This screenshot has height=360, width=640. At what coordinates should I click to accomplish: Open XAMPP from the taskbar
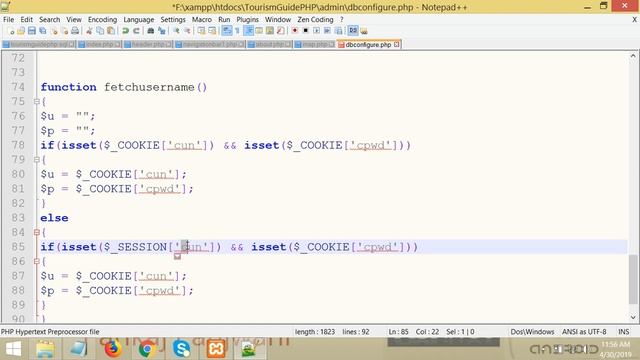(216, 349)
